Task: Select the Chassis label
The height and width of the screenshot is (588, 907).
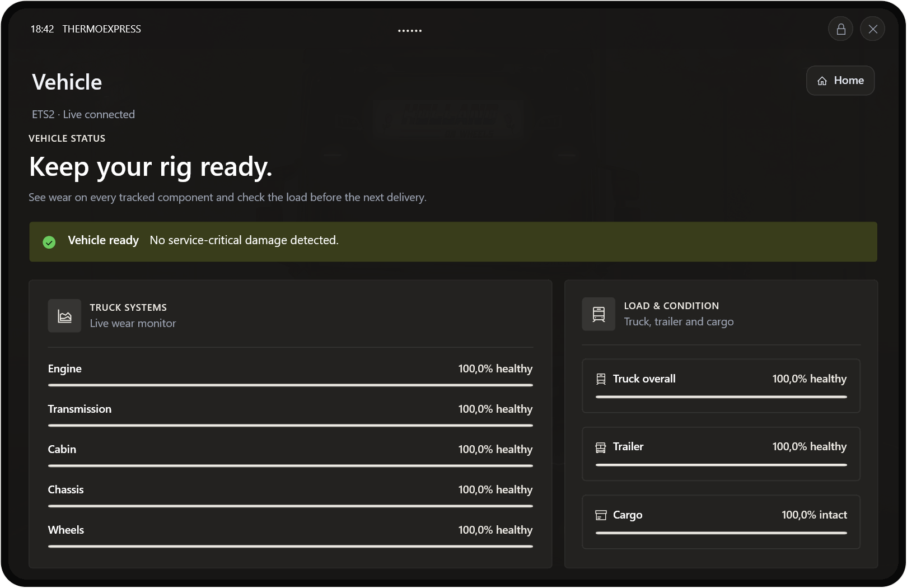Action: point(66,490)
